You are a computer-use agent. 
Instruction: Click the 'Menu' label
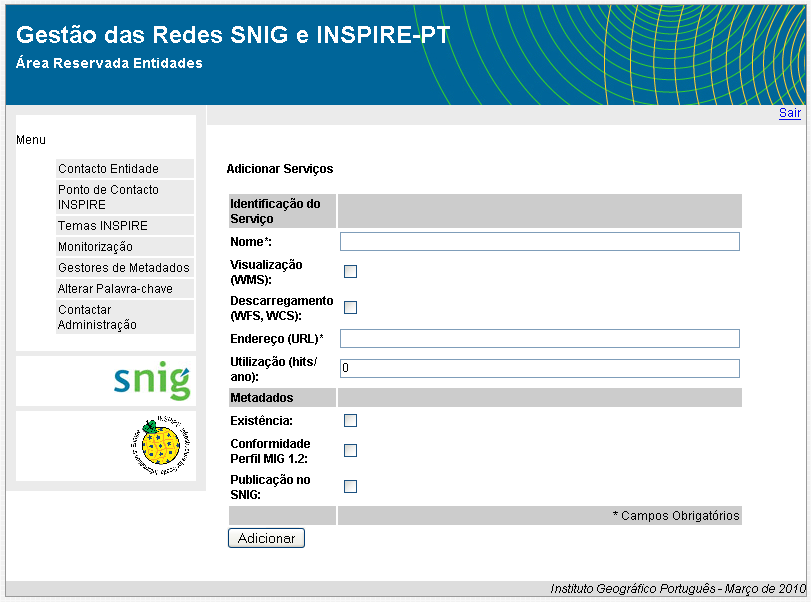31,140
